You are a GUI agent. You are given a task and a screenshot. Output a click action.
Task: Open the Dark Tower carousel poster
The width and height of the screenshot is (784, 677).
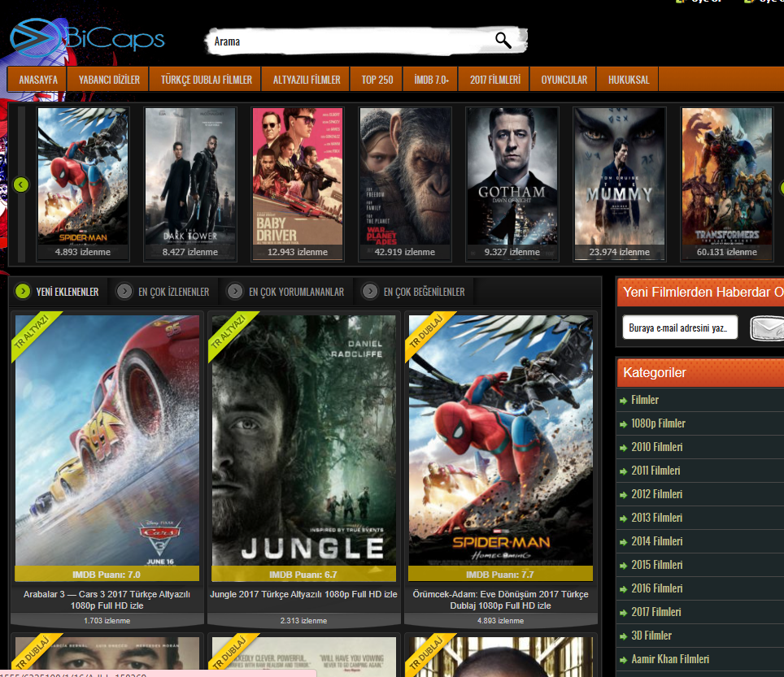(190, 184)
